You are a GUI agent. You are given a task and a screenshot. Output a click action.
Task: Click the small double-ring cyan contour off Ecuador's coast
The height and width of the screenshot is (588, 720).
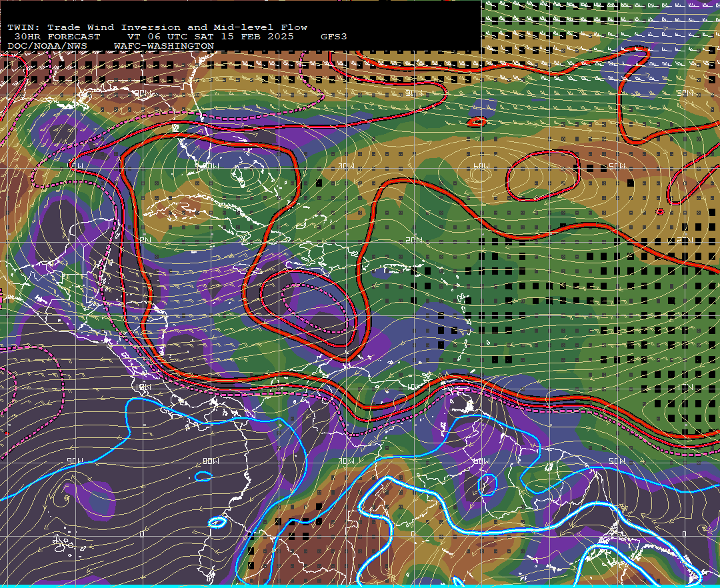217,522
